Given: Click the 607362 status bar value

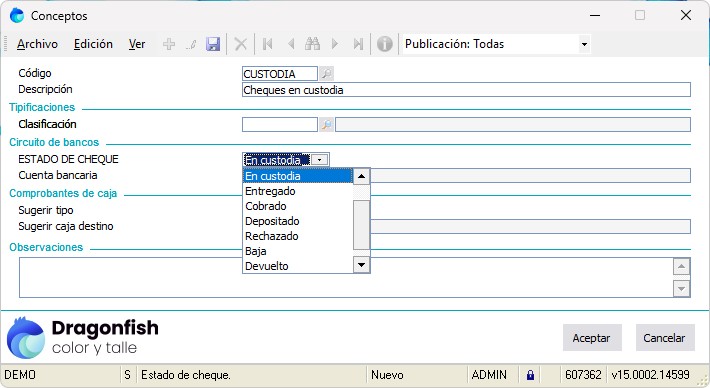Looking at the screenshot, I should [583, 375].
